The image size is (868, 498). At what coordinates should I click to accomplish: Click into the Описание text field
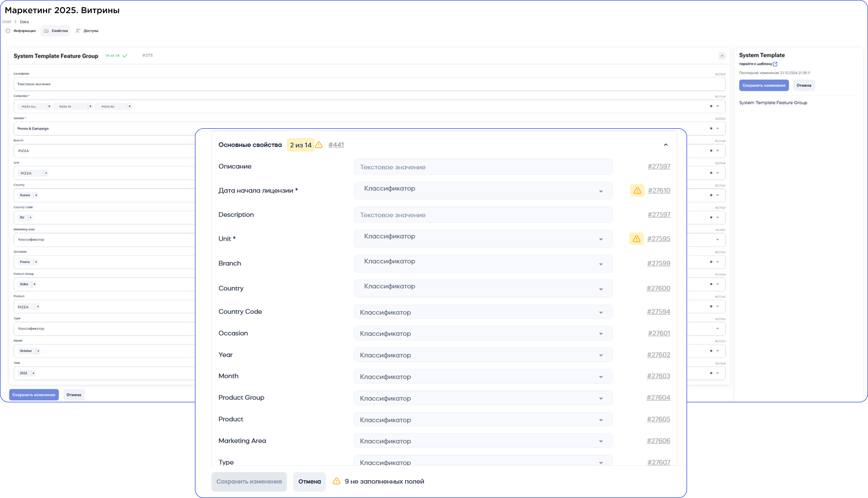[x=483, y=167]
